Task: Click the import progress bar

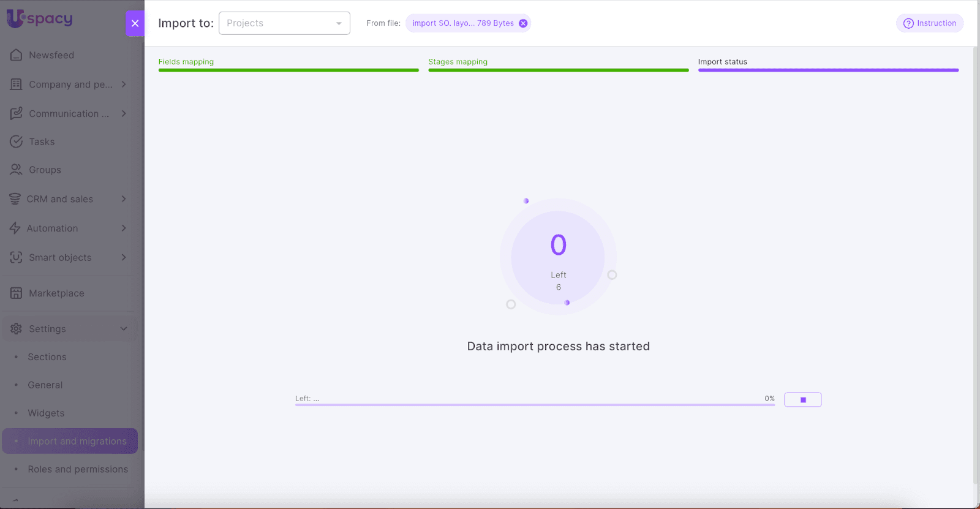Action: click(534, 405)
